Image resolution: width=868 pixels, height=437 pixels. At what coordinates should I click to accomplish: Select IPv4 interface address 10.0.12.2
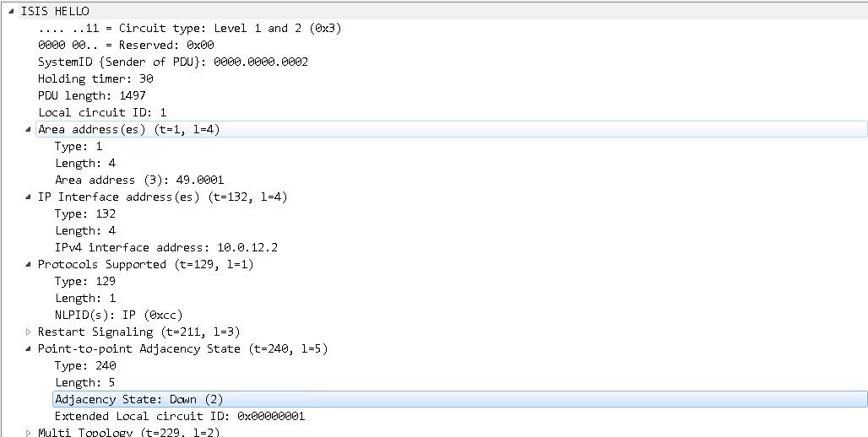click(166, 247)
